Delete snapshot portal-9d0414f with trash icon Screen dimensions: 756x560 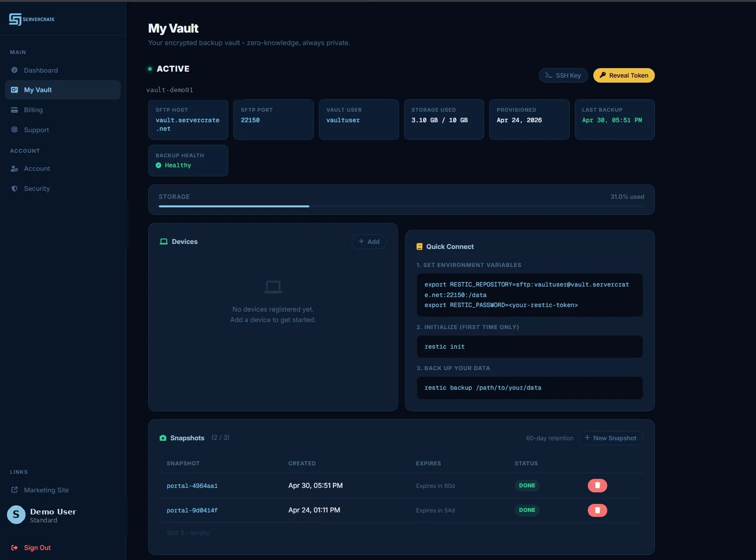(x=597, y=510)
